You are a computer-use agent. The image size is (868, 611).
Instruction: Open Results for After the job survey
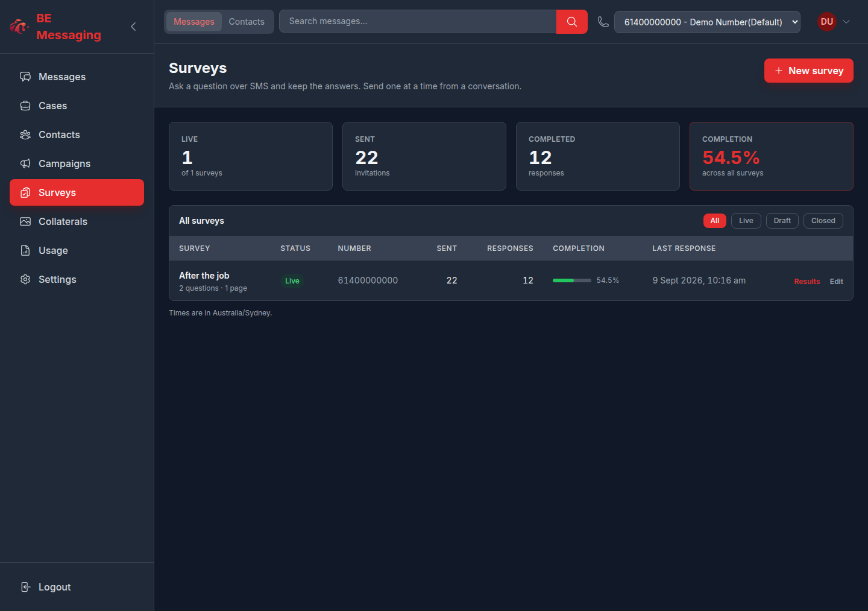click(x=807, y=282)
